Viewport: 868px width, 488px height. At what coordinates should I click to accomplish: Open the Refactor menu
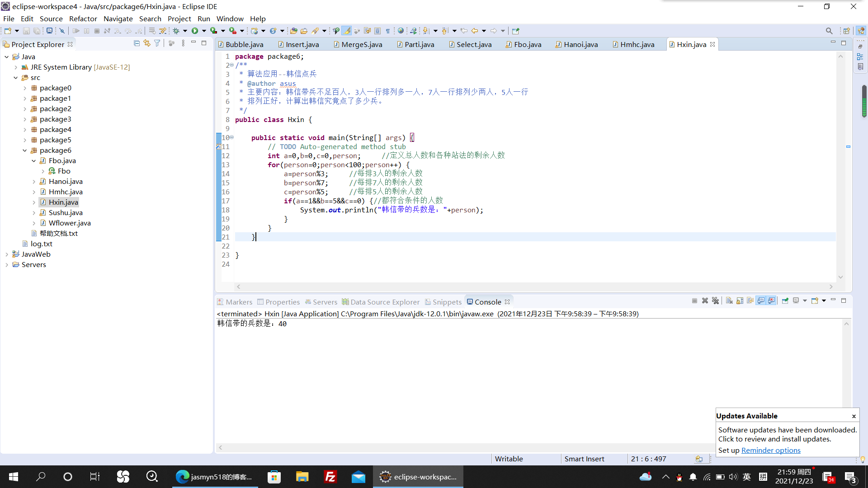83,19
